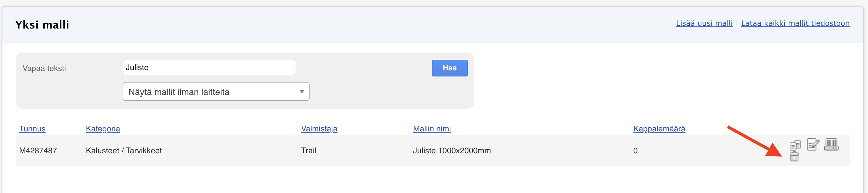Select the M4287487 identifier cell

[x=38, y=151]
